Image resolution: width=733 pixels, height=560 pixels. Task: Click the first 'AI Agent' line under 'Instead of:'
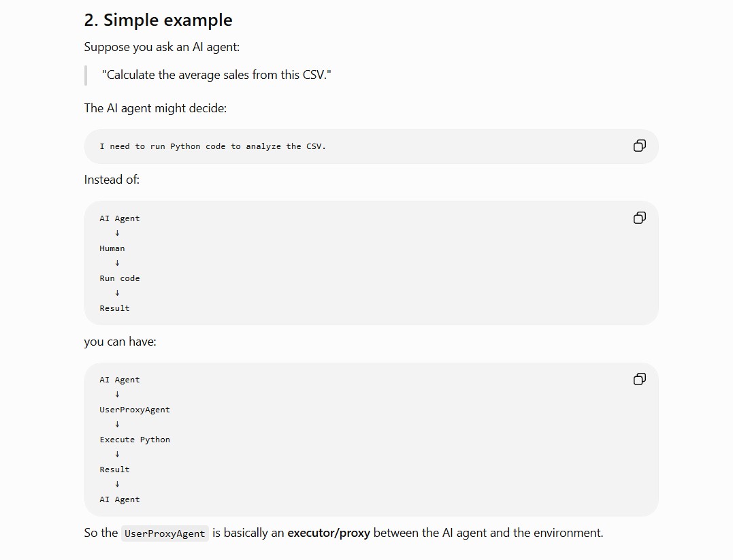pyautogui.click(x=120, y=218)
